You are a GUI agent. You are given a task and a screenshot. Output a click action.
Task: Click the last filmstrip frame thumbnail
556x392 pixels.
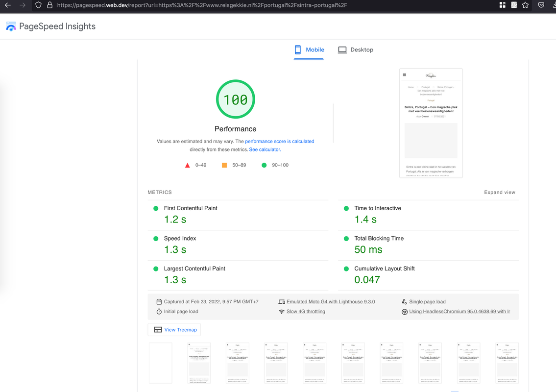click(x=507, y=363)
